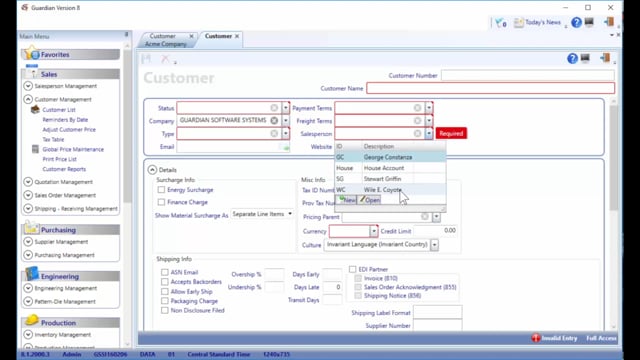Click the Customer List icon
The image size is (640, 360).
click(36, 109)
